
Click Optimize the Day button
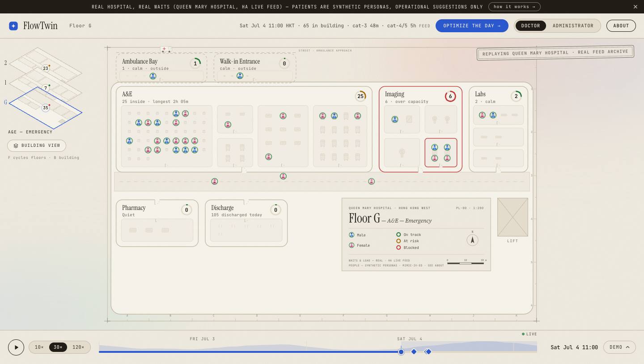(472, 26)
